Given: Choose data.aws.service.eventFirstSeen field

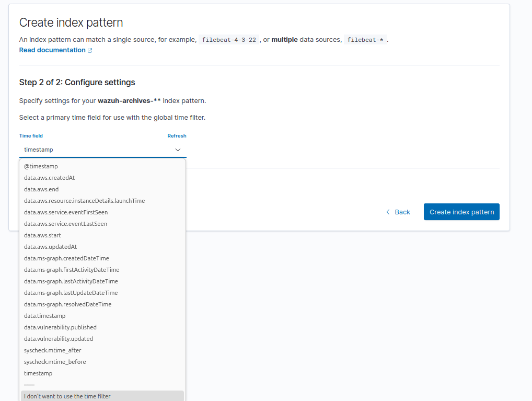Looking at the screenshot, I should 66,212.
